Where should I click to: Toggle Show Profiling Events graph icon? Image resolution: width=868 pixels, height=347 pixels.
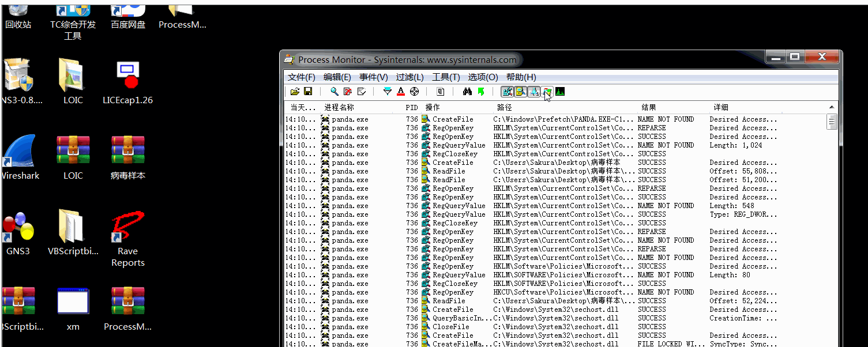560,92
